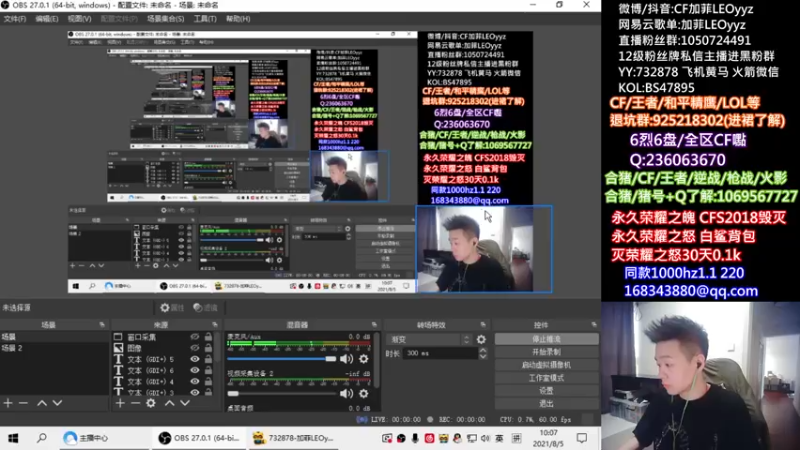Open 编辑(E) menu
Viewport: 800px width, 450px height.
[47, 19]
